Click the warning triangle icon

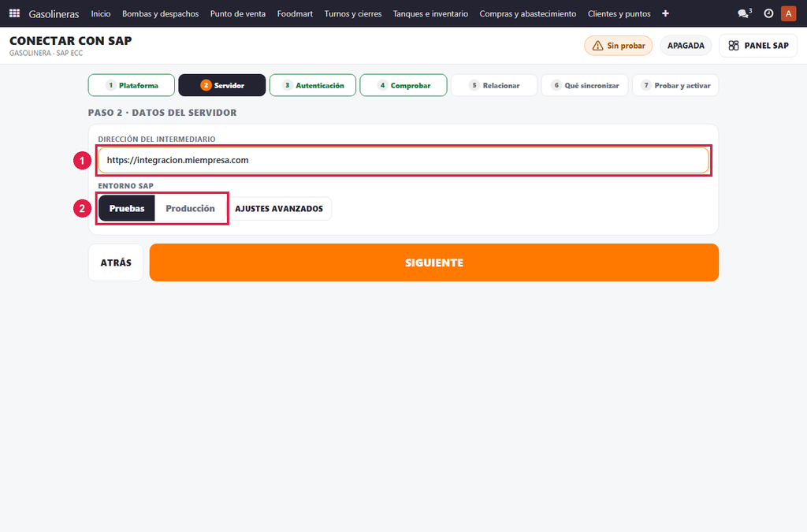pyautogui.click(x=597, y=46)
